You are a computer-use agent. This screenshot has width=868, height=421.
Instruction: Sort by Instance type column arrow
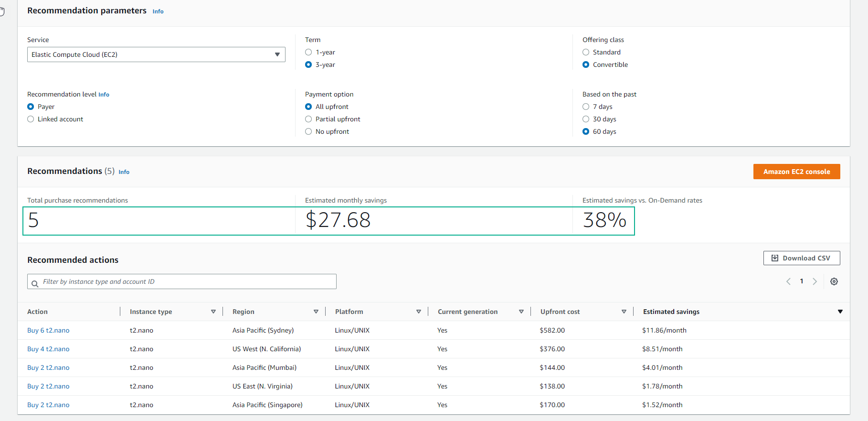[213, 312]
